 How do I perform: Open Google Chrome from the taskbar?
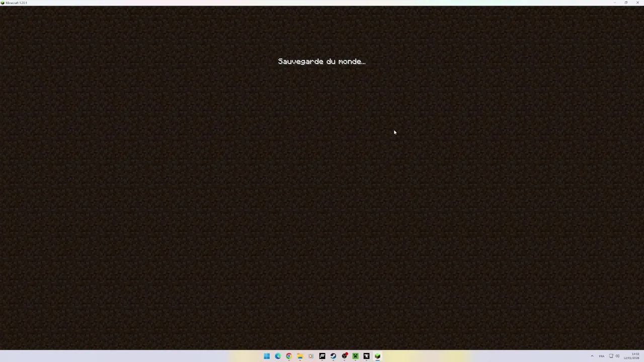click(289, 356)
